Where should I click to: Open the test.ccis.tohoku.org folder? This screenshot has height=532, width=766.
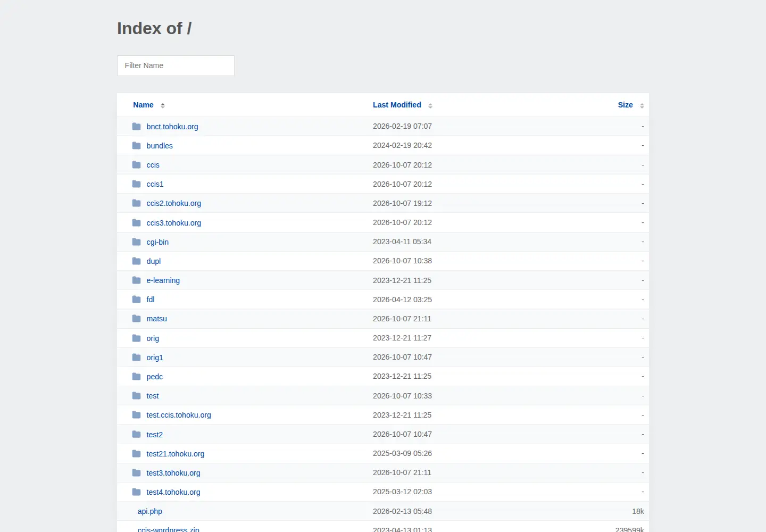point(179,415)
